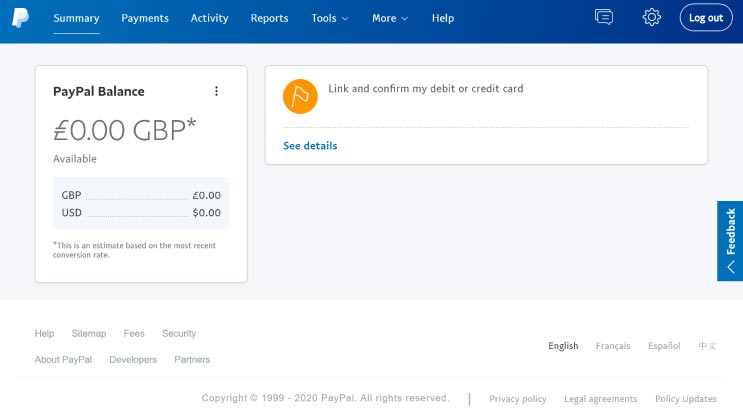Expand the Feedback side panel
This screenshot has height=416, width=743.
[730, 241]
